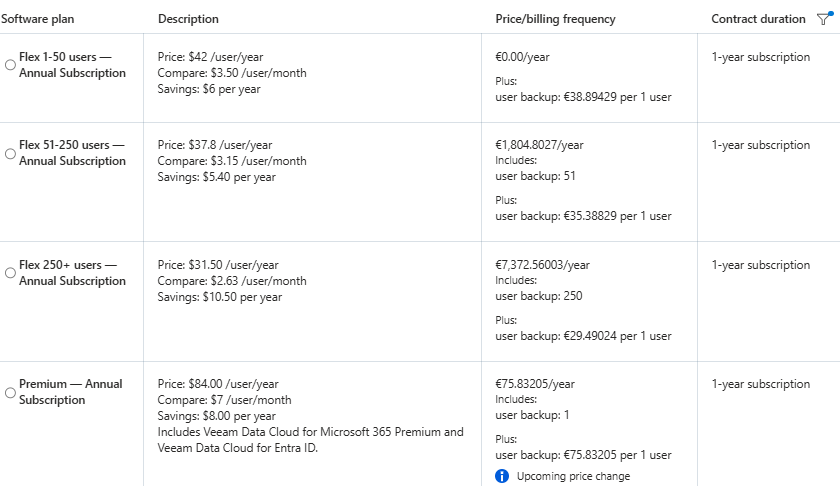Click the Upcoming price change info icon

[x=502, y=476]
